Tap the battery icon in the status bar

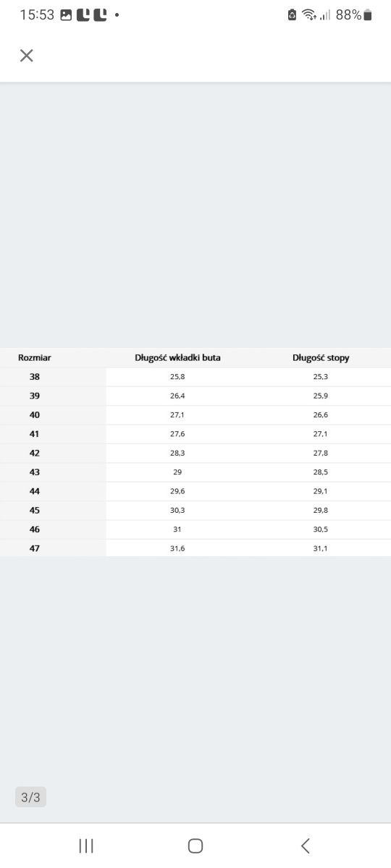pos(368,14)
